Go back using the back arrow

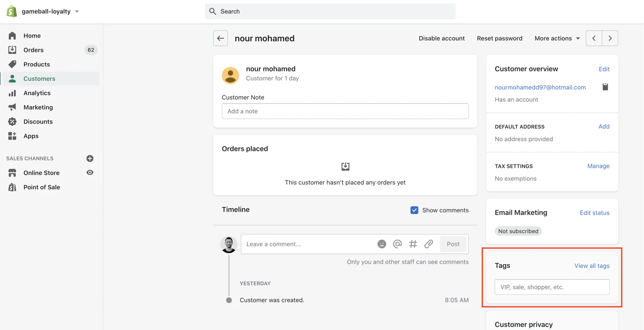pyautogui.click(x=220, y=38)
